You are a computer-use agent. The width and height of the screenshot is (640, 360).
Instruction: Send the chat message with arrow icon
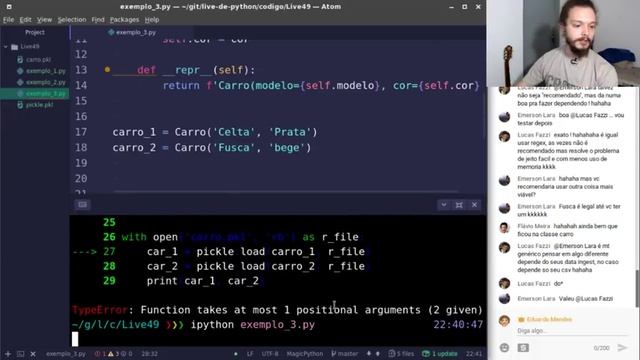622,348
